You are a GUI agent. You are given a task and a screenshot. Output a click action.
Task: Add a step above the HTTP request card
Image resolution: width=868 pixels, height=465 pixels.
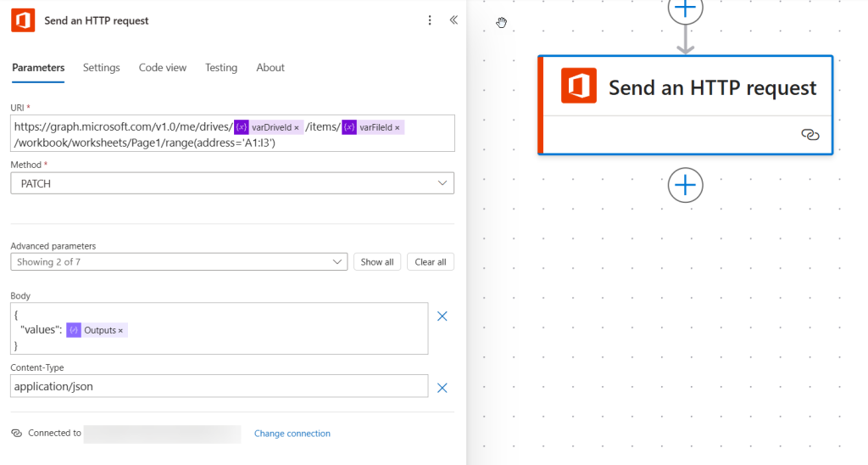685,9
